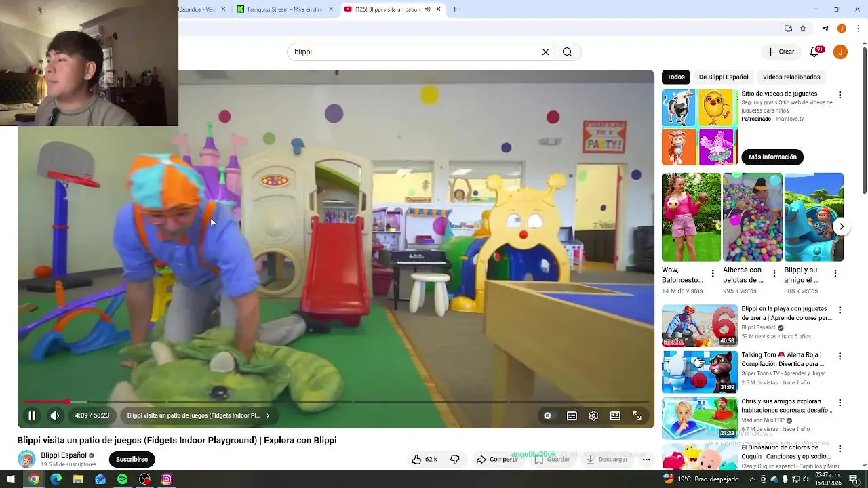Like the video (62 k)
Screen dimensions: 868x488
425,459
